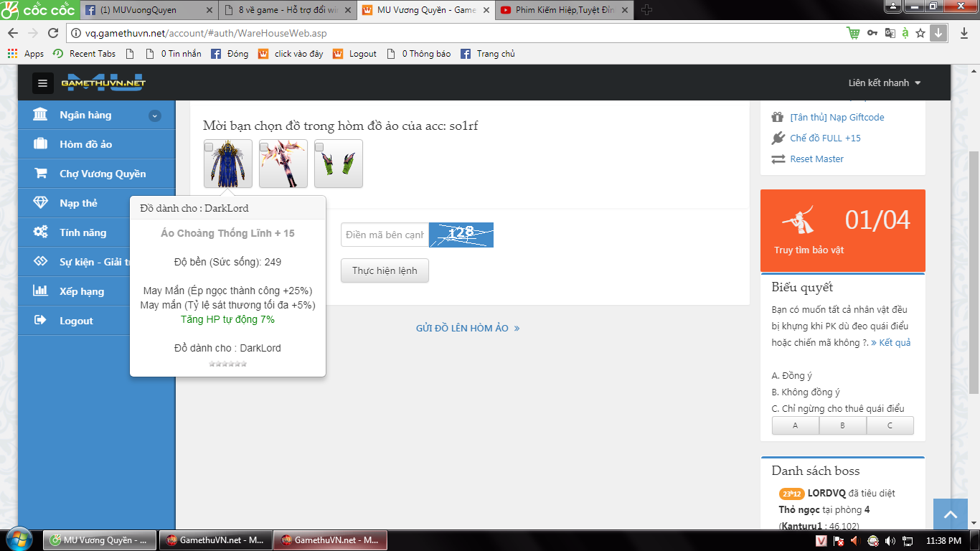Expand the Ngân hàng submenu chevron

click(x=154, y=116)
